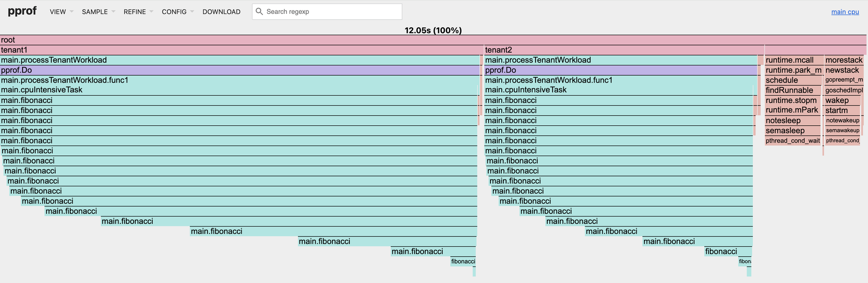Select the purple pprof.Do frame under tenant1
Screen dimensions: 868x283
click(240, 70)
